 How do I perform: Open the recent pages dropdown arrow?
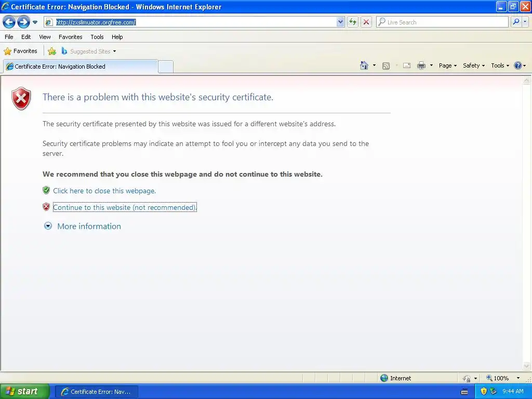(35, 22)
